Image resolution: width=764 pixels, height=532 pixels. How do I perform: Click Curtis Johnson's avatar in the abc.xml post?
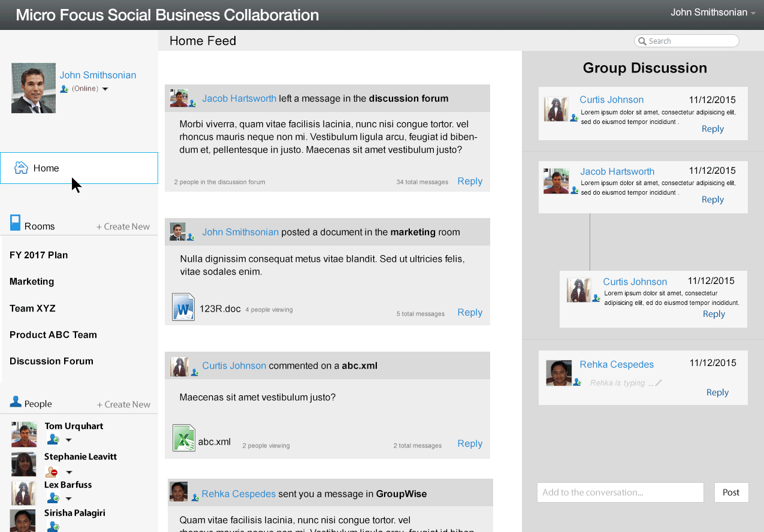(x=180, y=366)
